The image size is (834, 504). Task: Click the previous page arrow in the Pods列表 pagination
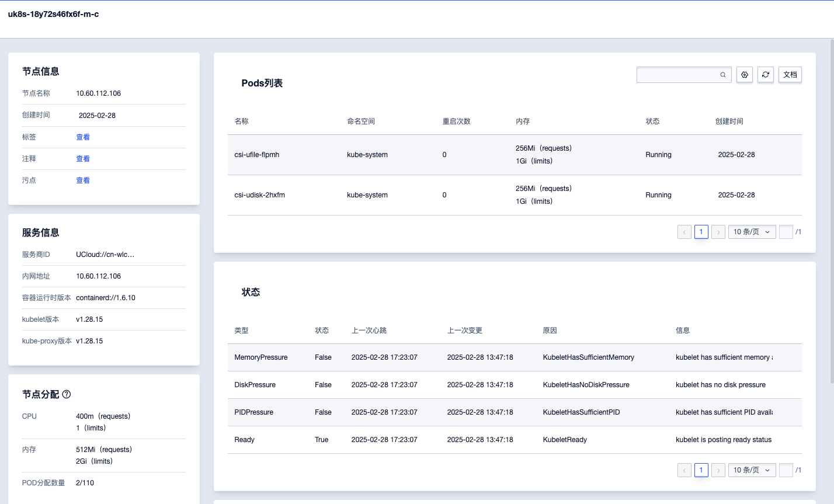coord(684,232)
